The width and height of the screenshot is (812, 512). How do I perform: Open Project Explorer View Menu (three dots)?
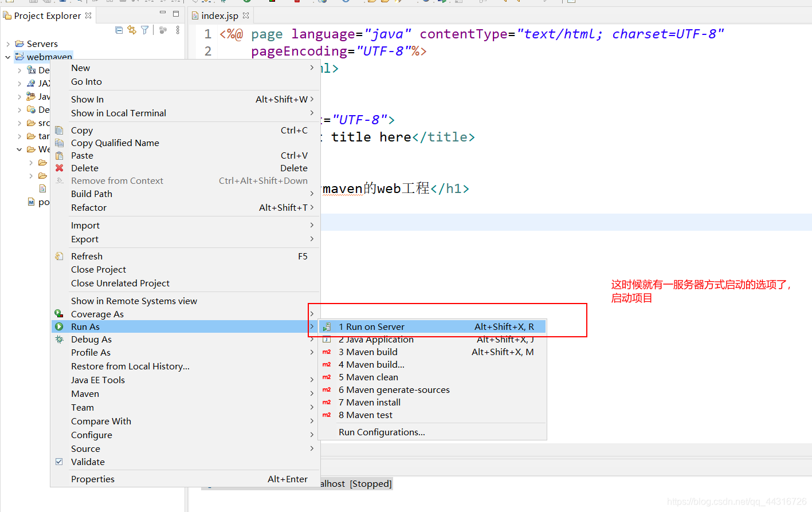pyautogui.click(x=178, y=30)
